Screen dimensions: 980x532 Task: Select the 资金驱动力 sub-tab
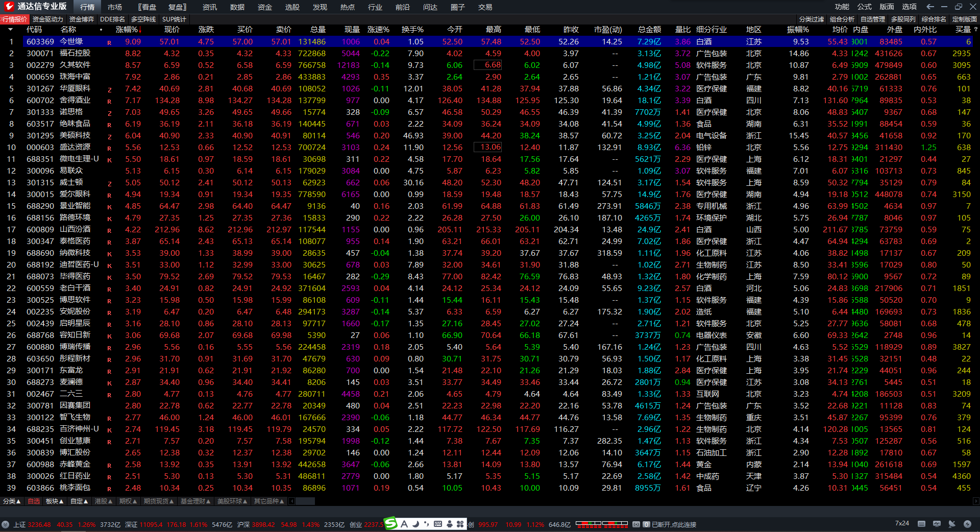(x=48, y=19)
